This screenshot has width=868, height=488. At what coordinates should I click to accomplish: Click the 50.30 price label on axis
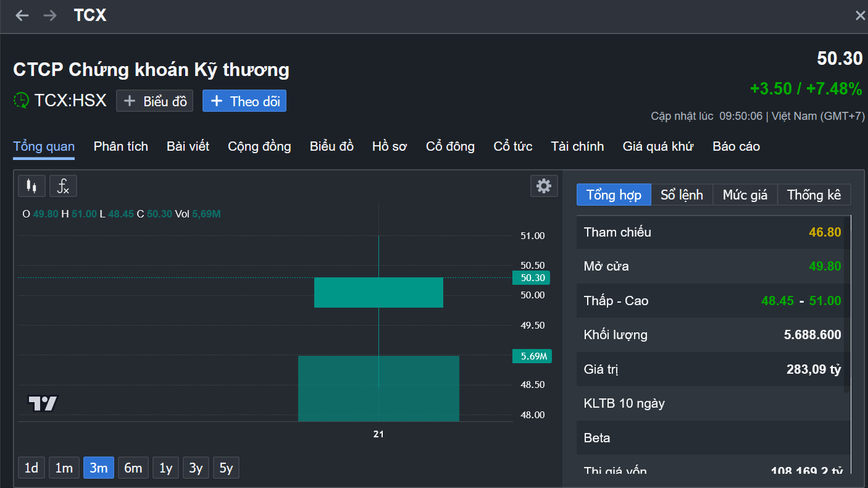[531, 278]
